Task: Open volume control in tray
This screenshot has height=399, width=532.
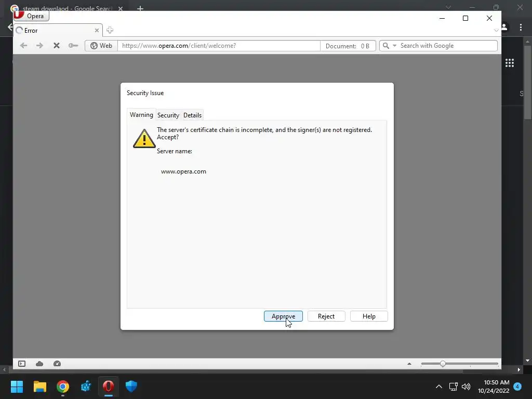Action: point(466,387)
